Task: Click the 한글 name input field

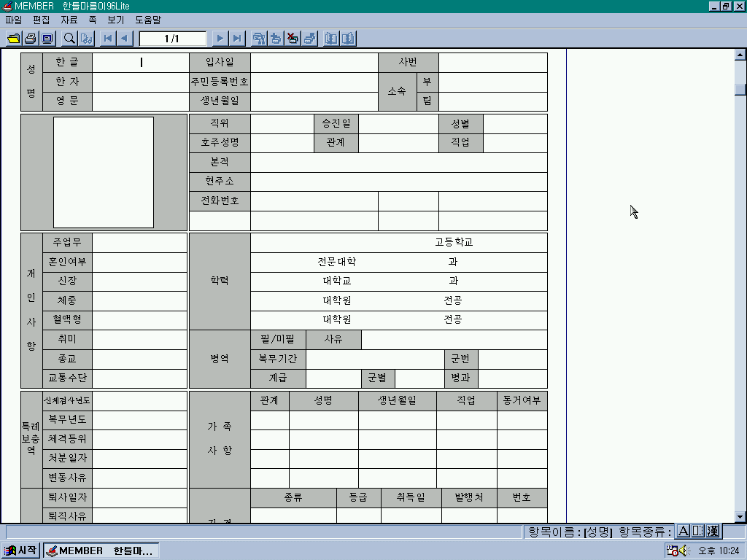Action: coord(141,63)
